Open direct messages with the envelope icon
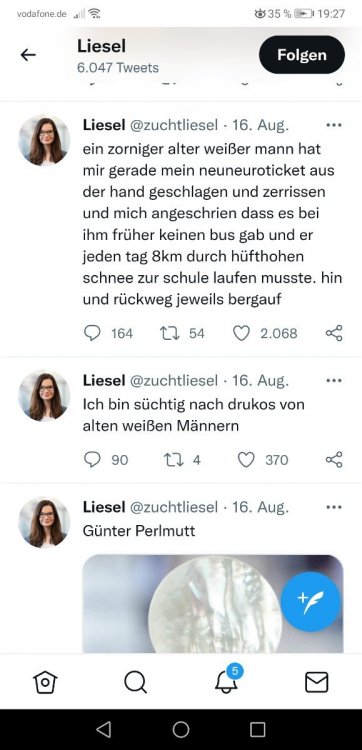The height and width of the screenshot is (750, 362). coord(317,682)
